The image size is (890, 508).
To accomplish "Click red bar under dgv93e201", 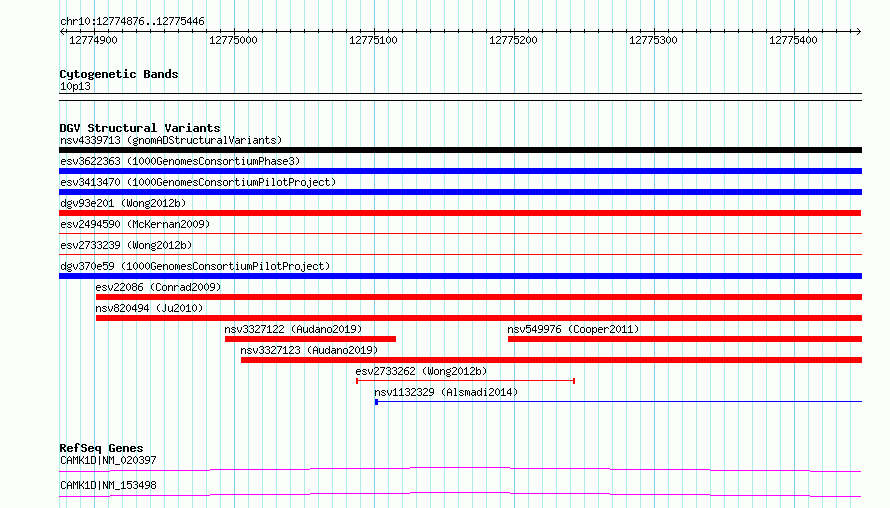I will click(x=460, y=213).
